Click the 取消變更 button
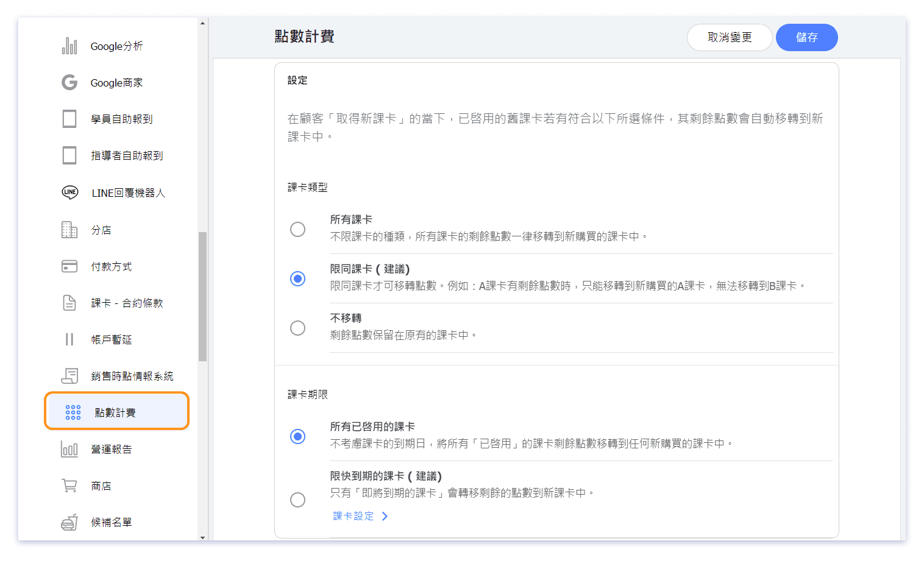 [x=729, y=37]
